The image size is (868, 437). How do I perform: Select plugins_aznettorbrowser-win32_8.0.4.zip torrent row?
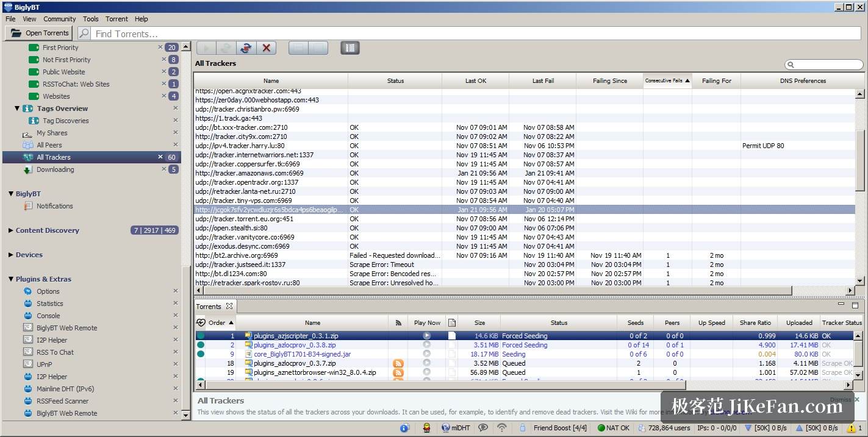click(x=525, y=372)
